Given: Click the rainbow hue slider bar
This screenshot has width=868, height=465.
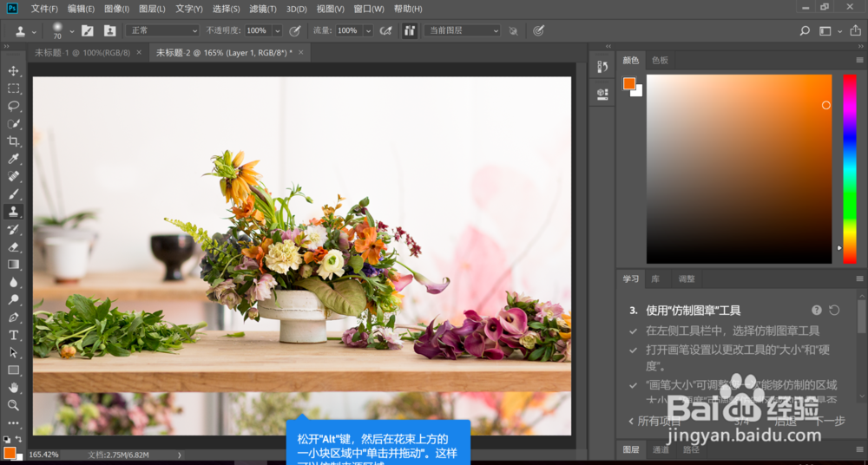Looking at the screenshot, I should tap(849, 169).
